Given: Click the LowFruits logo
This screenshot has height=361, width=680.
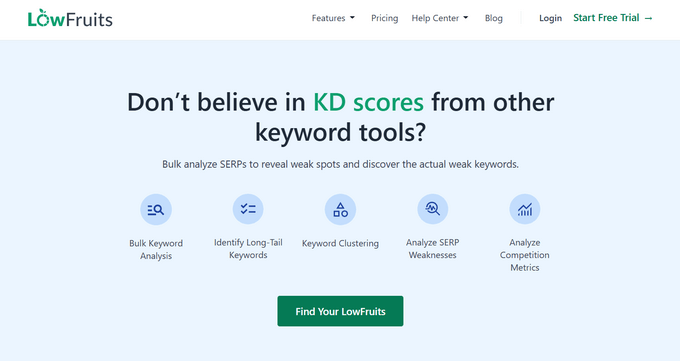Looking at the screenshot, I should pos(70,19).
